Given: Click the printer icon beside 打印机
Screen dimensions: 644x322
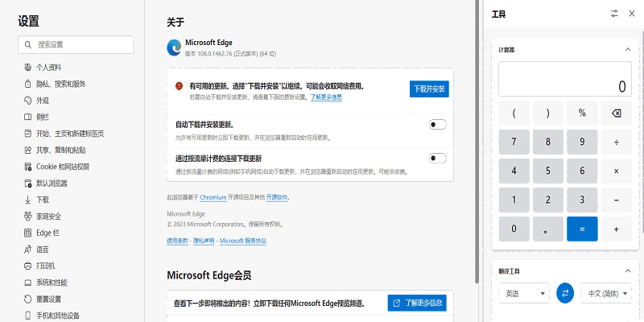Looking at the screenshot, I should [x=28, y=266].
